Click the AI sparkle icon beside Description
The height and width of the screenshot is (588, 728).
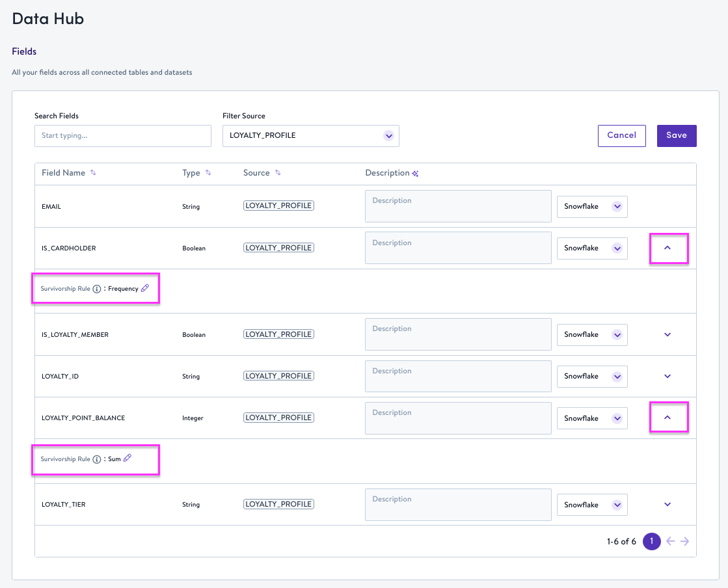click(415, 174)
